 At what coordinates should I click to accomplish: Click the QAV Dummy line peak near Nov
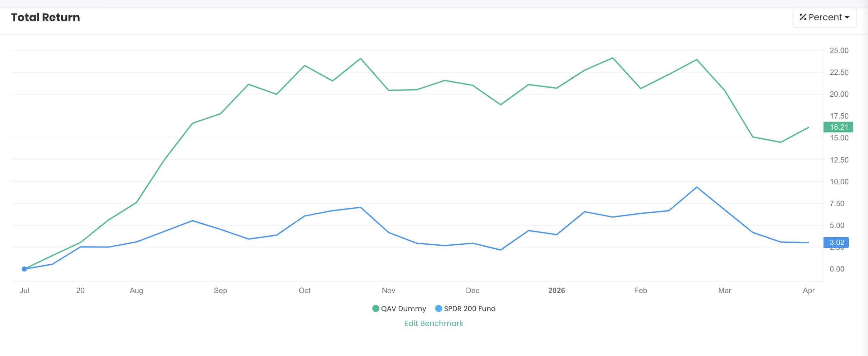(360, 59)
